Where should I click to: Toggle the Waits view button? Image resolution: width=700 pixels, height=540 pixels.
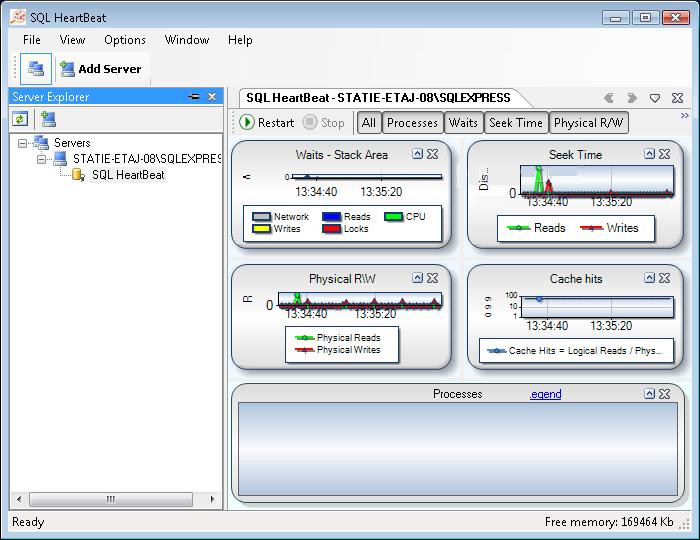[x=463, y=123]
